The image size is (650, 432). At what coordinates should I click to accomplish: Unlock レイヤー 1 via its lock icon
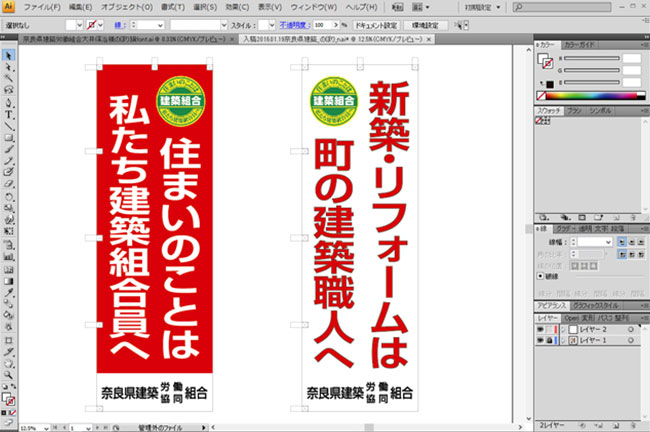[x=549, y=340]
